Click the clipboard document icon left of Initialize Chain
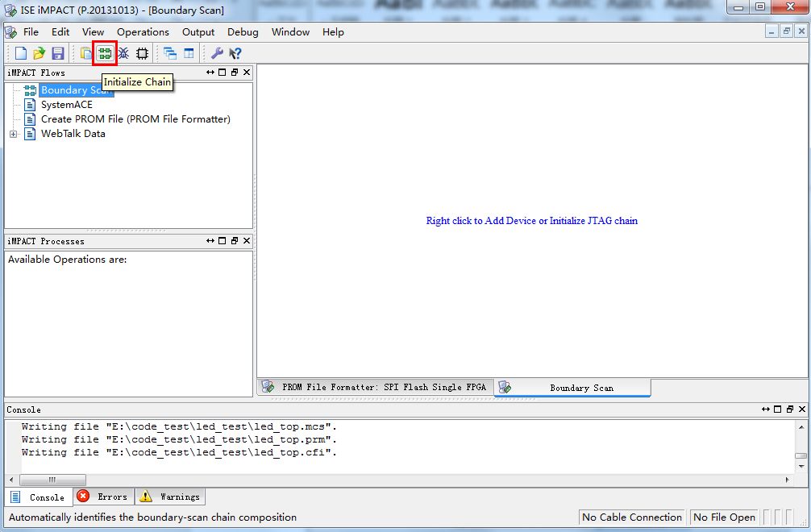Viewport: 811px width, 532px height. pyautogui.click(x=86, y=53)
